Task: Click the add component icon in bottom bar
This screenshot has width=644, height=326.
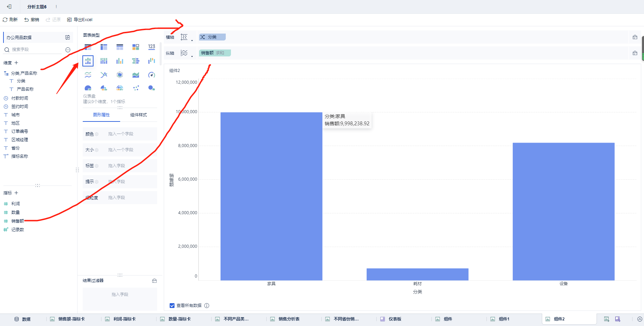Action: click(x=607, y=319)
